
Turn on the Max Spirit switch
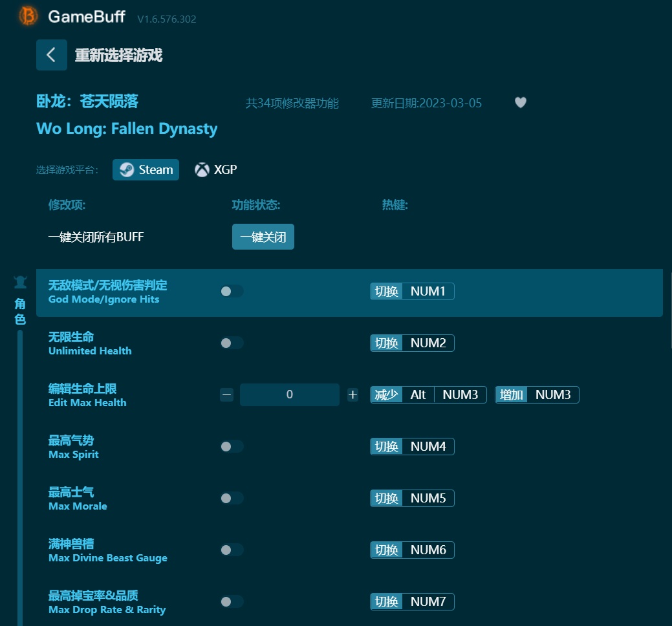click(232, 446)
